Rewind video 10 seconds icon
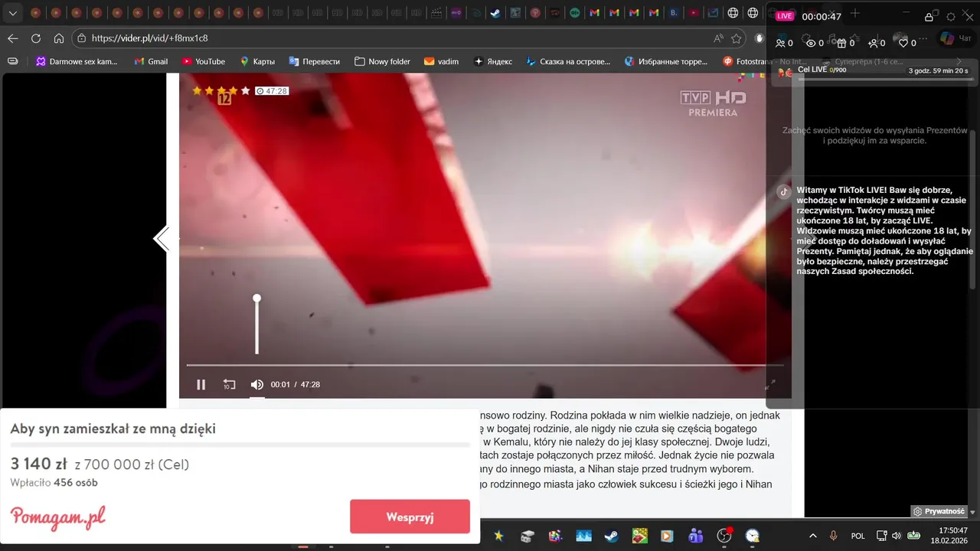This screenshot has width=980, height=551. (229, 385)
